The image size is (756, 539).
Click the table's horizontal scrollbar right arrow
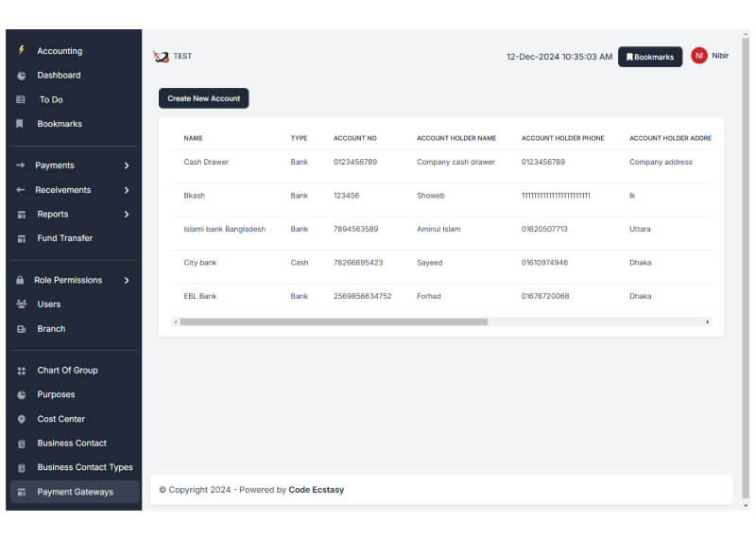(x=708, y=322)
